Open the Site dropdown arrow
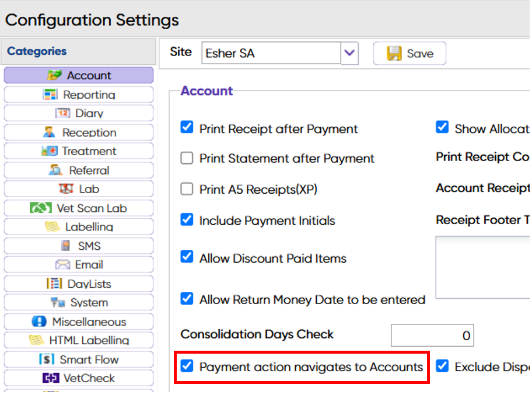The height and width of the screenshot is (398, 532). (x=349, y=53)
